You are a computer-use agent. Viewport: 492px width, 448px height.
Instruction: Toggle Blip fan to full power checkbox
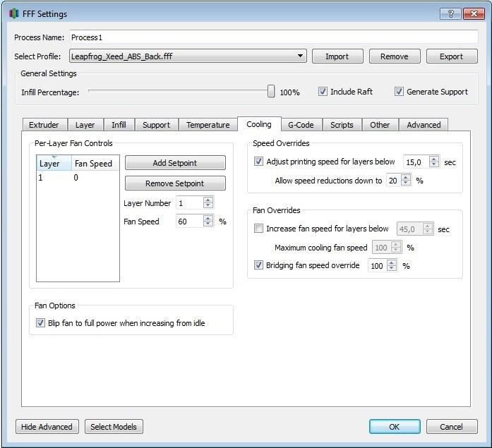coord(40,323)
